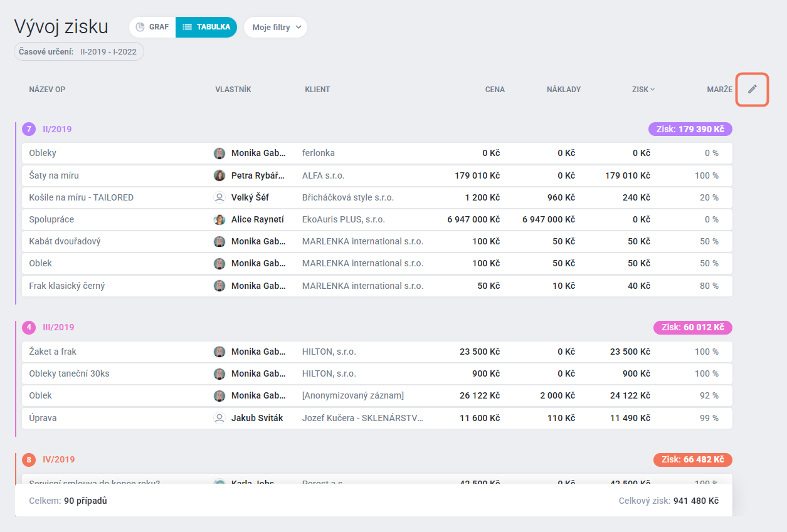
Task: Click the purple 7 count badge for II/2019
Action: [x=29, y=129]
